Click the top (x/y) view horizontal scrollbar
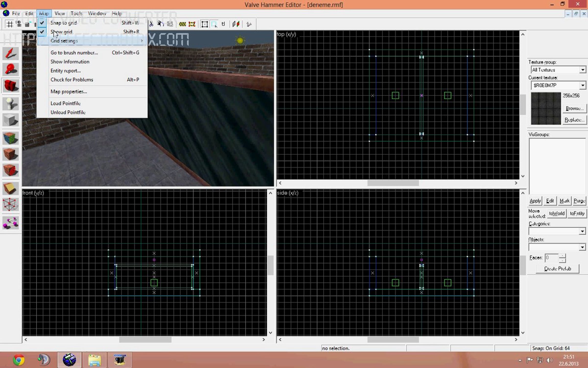Image resolution: width=588 pixels, height=368 pixels. tap(398, 183)
